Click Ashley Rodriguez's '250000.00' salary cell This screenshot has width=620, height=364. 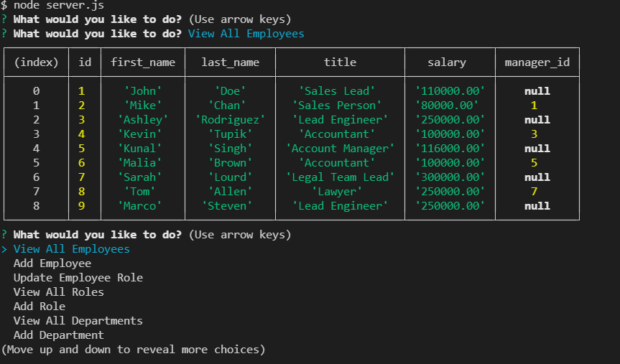450,120
